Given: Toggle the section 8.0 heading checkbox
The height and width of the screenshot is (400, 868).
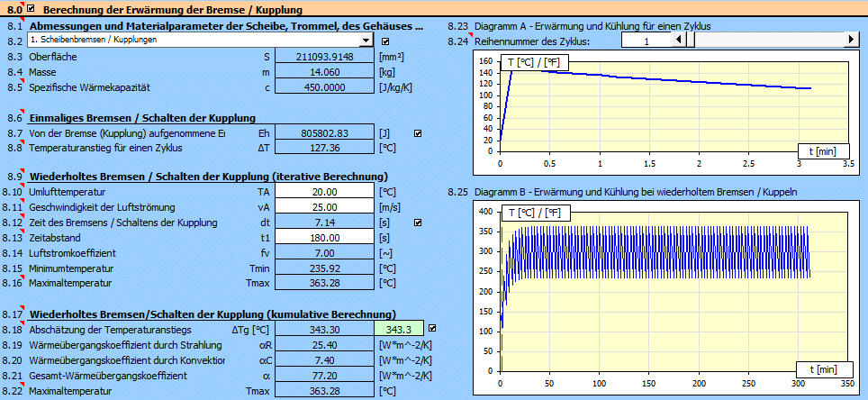Looking at the screenshot, I should pyautogui.click(x=31, y=9).
